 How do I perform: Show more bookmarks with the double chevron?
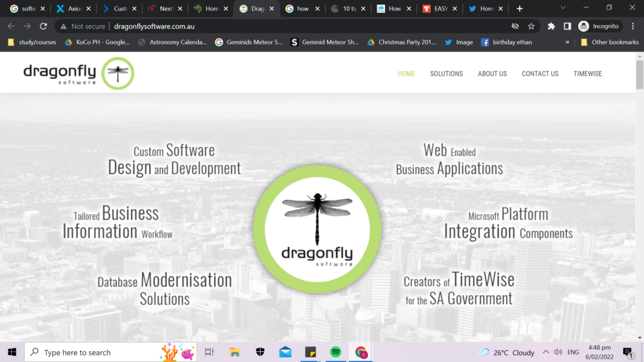(567, 42)
